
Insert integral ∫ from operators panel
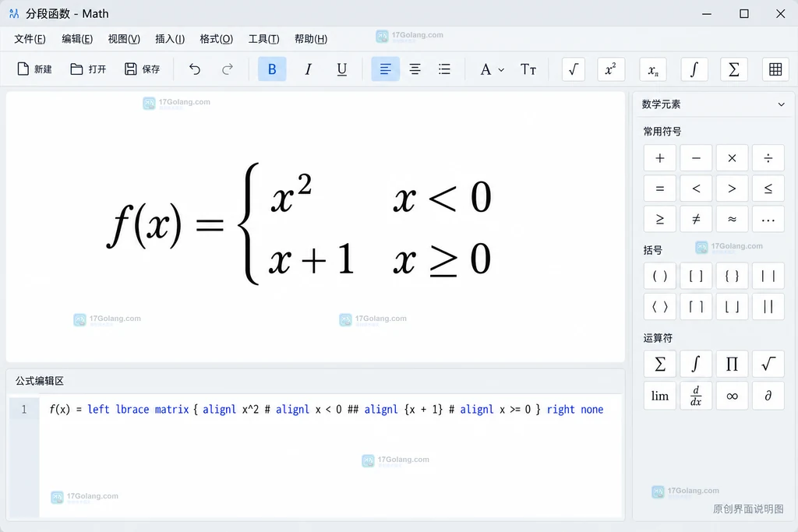coord(696,365)
